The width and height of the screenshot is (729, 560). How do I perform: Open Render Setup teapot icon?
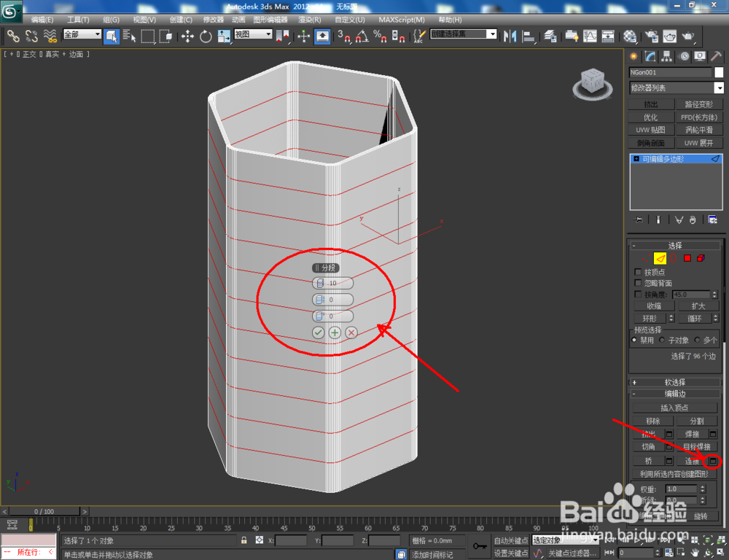[651, 36]
